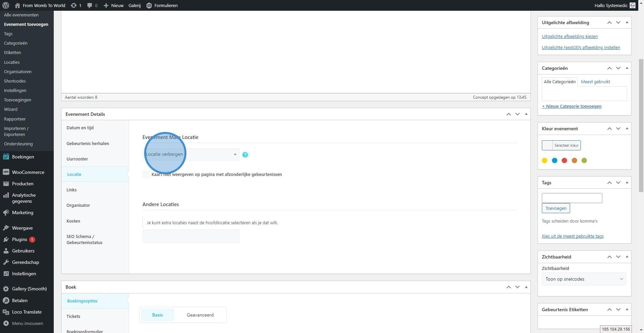Open the WordPress logo menu
This screenshot has width=644, height=333.
coord(6,5)
